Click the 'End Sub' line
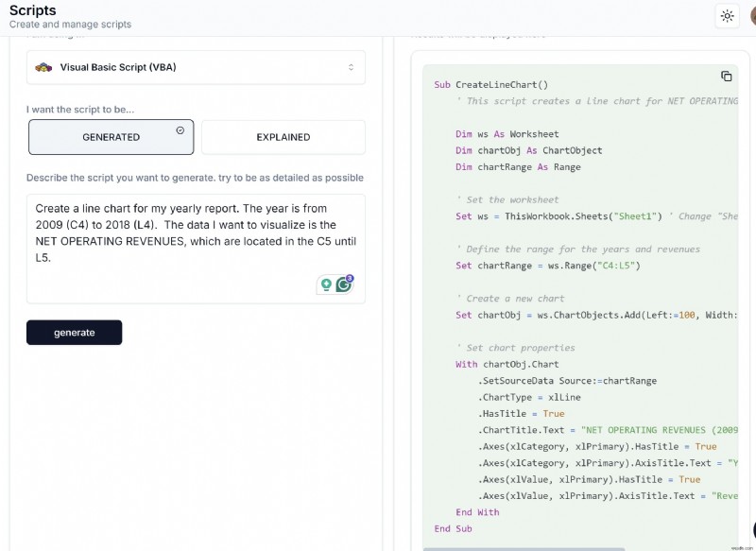Viewport: 756px width, 551px height. [454, 529]
